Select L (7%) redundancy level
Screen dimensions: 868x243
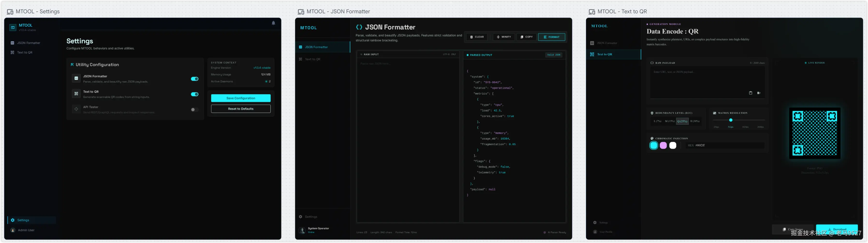pos(657,121)
